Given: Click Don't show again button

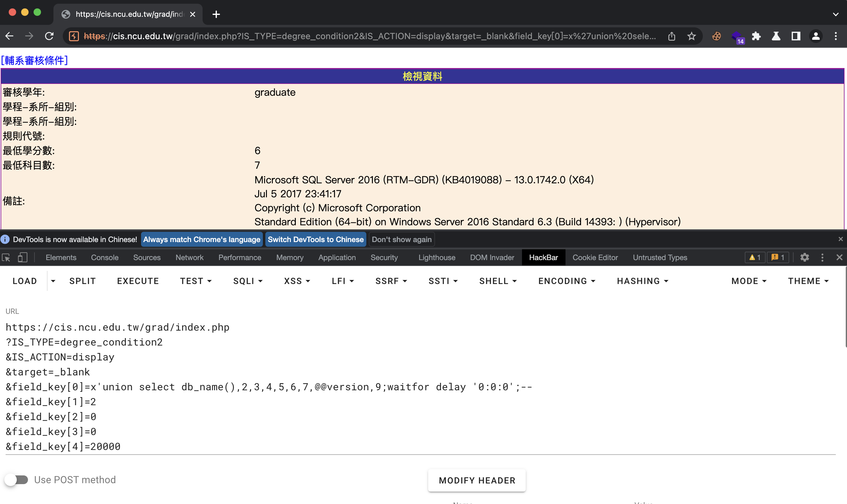Looking at the screenshot, I should [401, 240].
